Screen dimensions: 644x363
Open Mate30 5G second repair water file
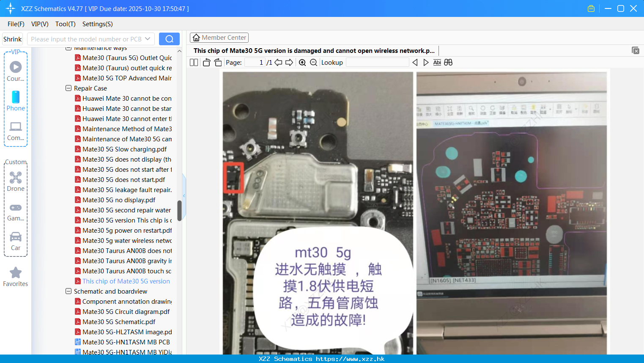[x=127, y=210]
